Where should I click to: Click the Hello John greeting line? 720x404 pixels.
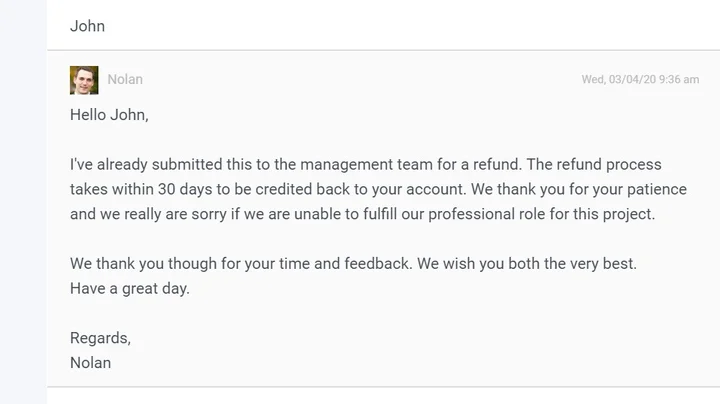[109, 115]
